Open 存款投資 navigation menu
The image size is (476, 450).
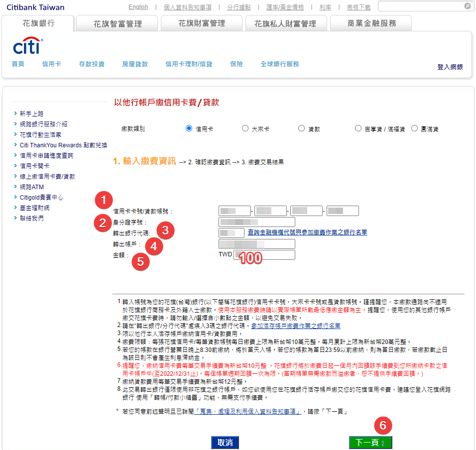tap(92, 64)
